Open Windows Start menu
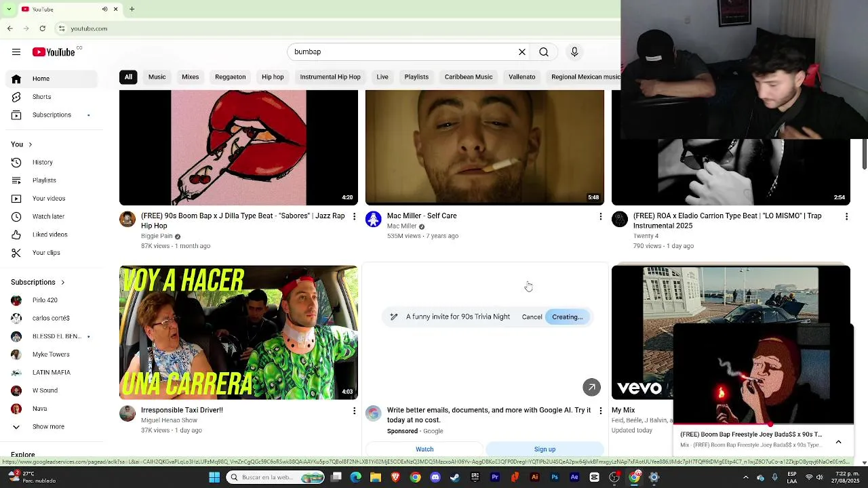868x488 pixels. (214, 477)
